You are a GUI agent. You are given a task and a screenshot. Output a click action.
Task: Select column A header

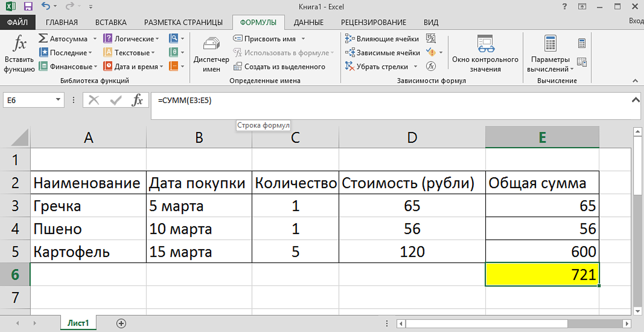coord(88,137)
